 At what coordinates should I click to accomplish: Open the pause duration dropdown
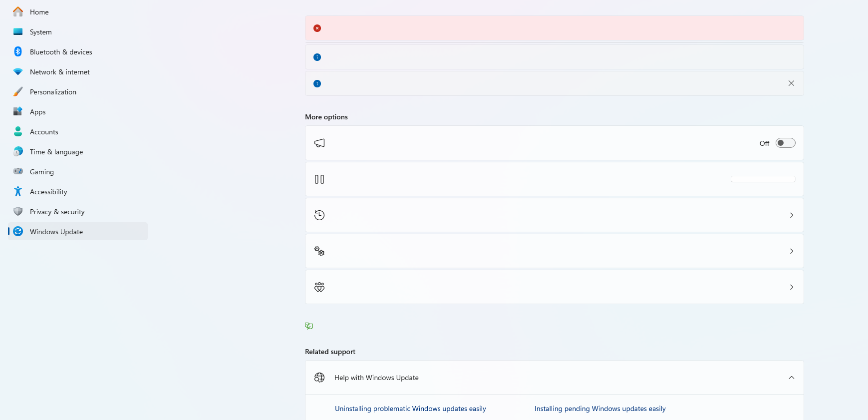tap(763, 179)
